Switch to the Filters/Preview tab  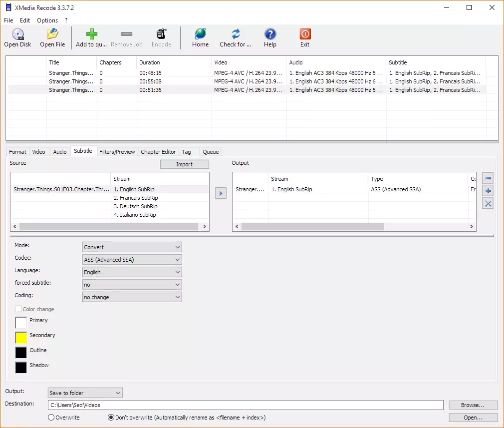(x=117, y=151)
